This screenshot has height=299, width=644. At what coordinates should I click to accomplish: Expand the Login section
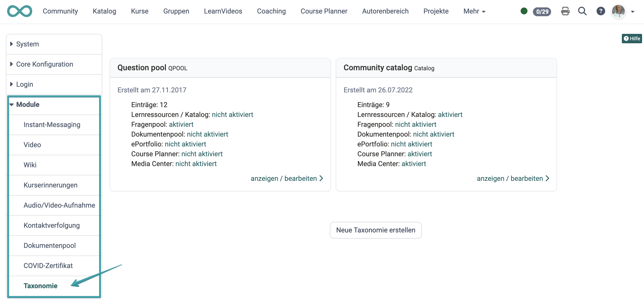(54, 85)
